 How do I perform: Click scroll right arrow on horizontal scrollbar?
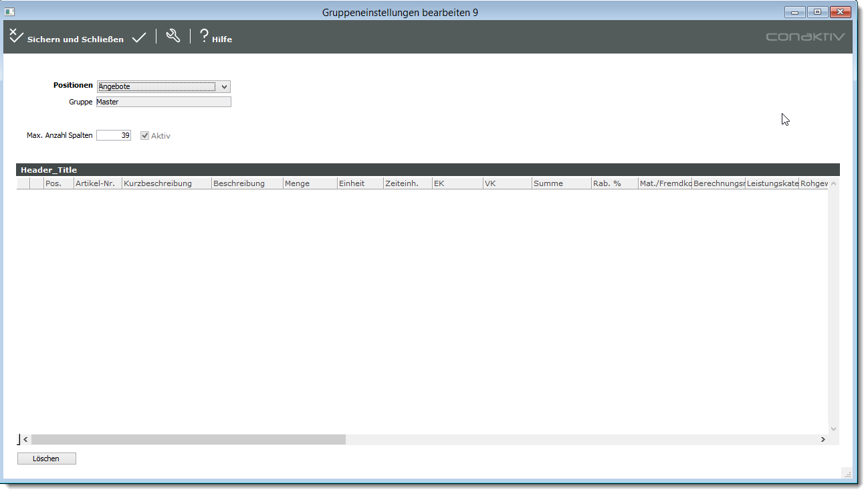point(823,440)
